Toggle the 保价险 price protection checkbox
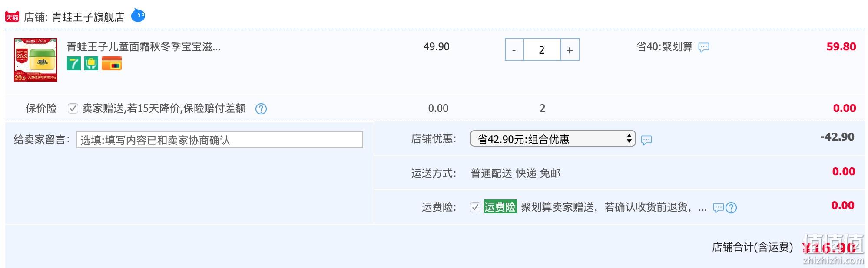 [73, 108]
